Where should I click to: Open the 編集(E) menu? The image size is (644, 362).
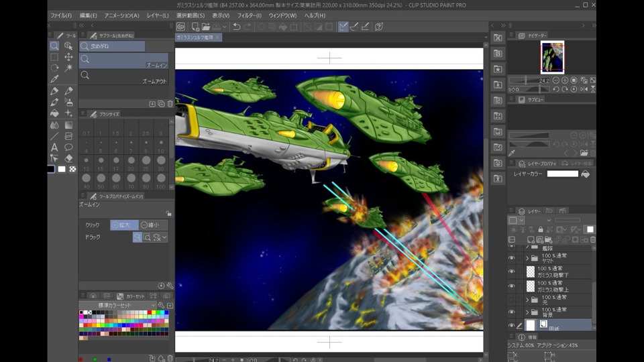click(x=89, y=15)
